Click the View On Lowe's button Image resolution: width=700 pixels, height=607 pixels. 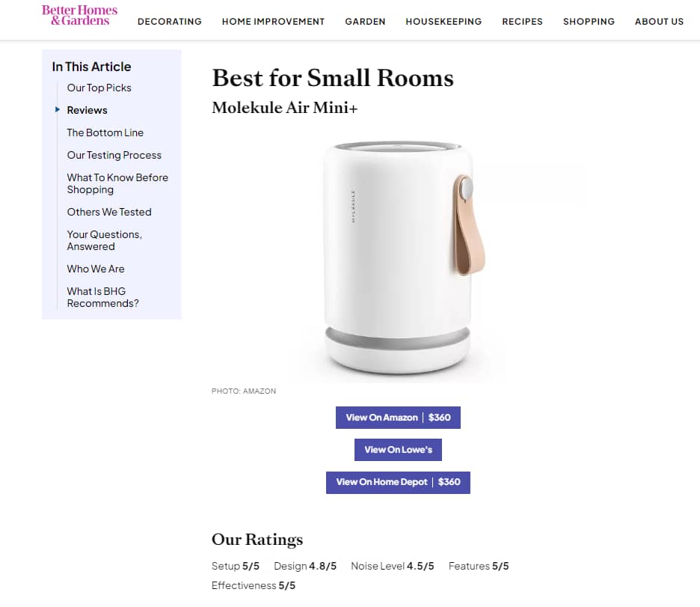(x=398, y=450)
